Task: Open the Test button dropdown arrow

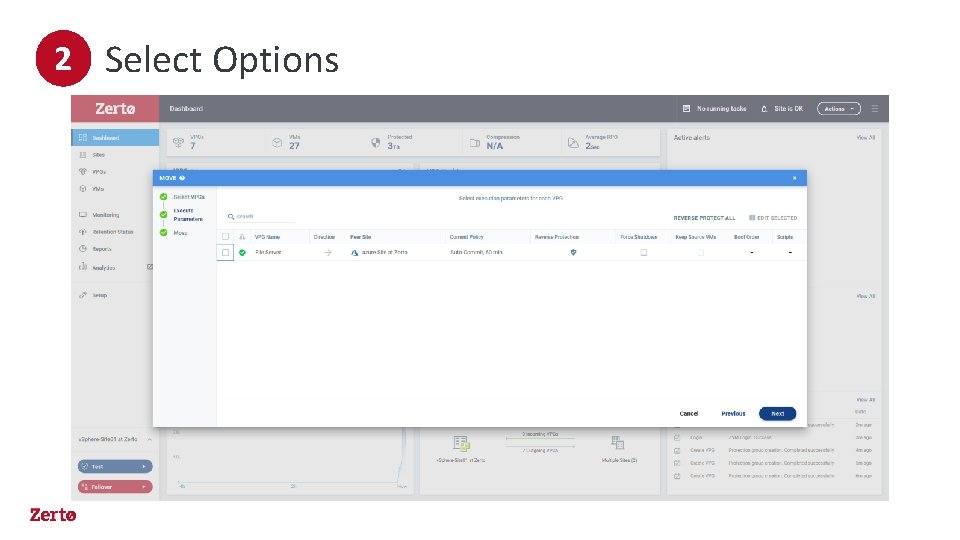Action: (144, 467)
